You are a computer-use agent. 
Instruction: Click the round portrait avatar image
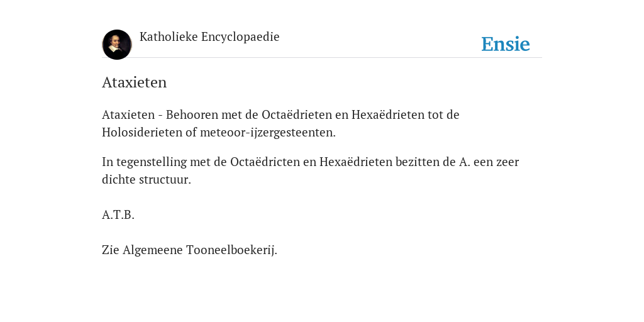pyautogui.click(x=117, y=45)
